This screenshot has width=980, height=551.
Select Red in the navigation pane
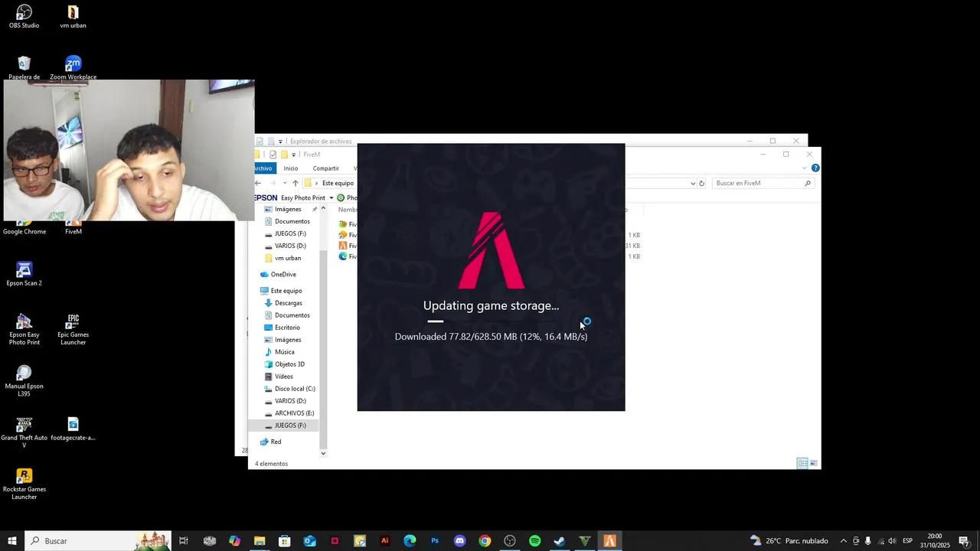(x=276, y=442)
